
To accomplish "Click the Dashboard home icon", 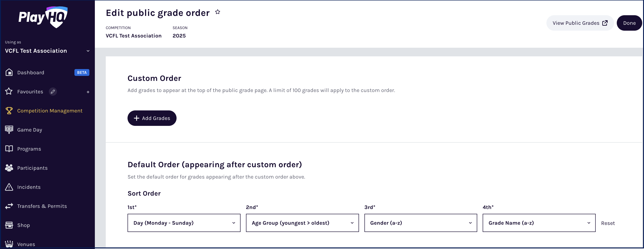I will [9, 72].
